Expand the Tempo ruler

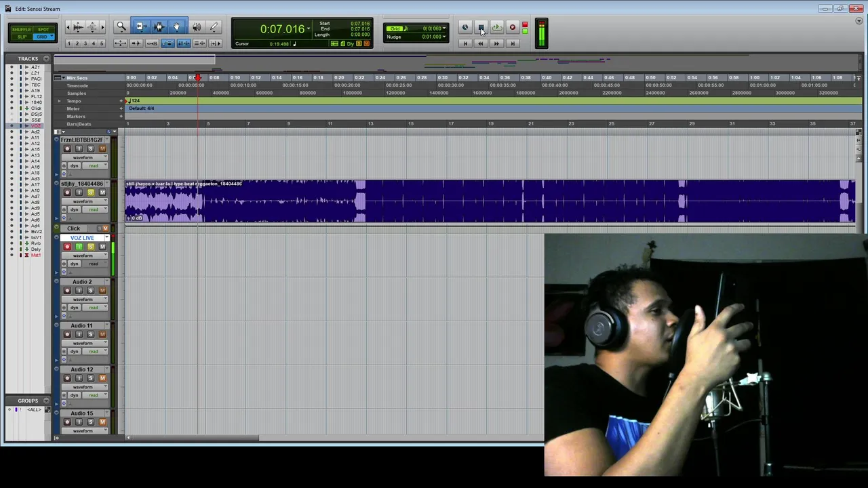coord(59,101)
